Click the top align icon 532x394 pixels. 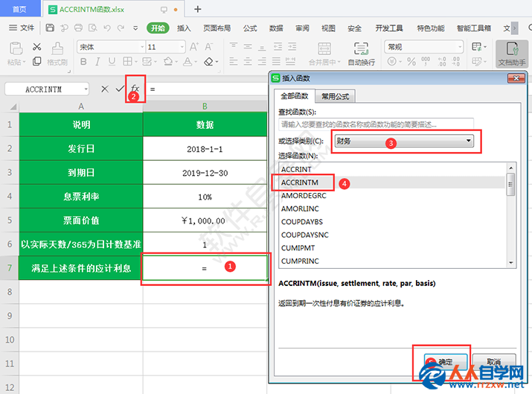pos(234,46)
